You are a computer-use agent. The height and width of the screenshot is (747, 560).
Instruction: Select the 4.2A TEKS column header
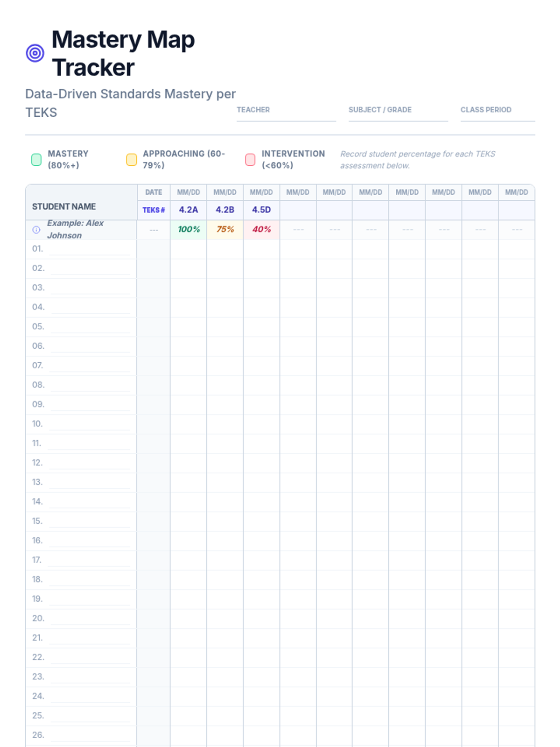189,210
